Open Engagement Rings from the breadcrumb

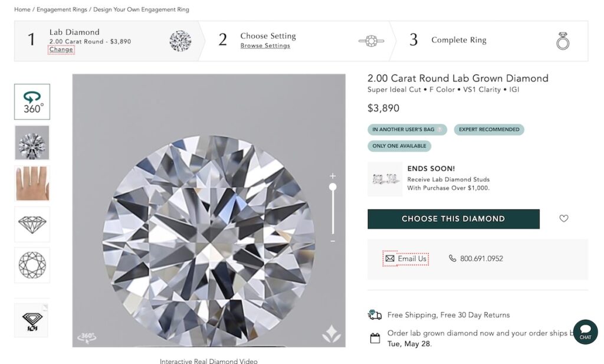(63, 9)
